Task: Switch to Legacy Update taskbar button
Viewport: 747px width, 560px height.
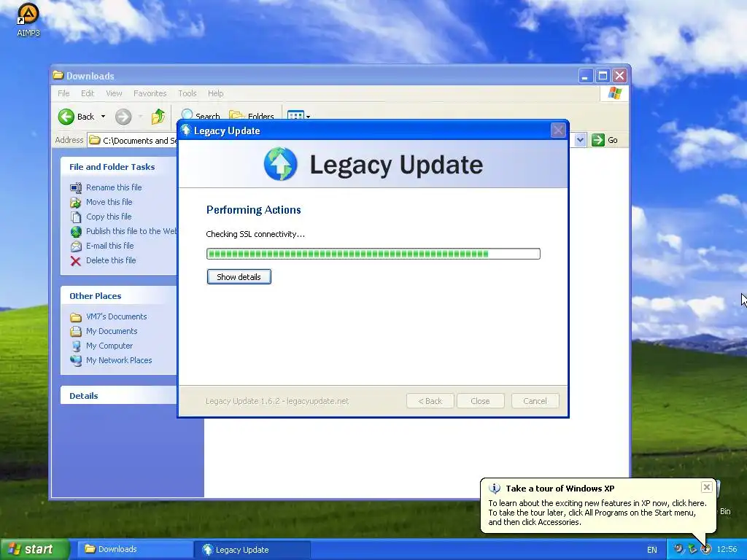Action: click(253, 550)
